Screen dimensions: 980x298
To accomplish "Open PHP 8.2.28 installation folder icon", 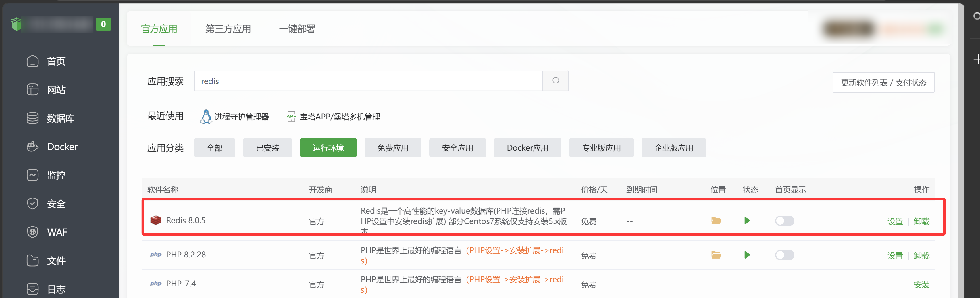I will [716, 255].
